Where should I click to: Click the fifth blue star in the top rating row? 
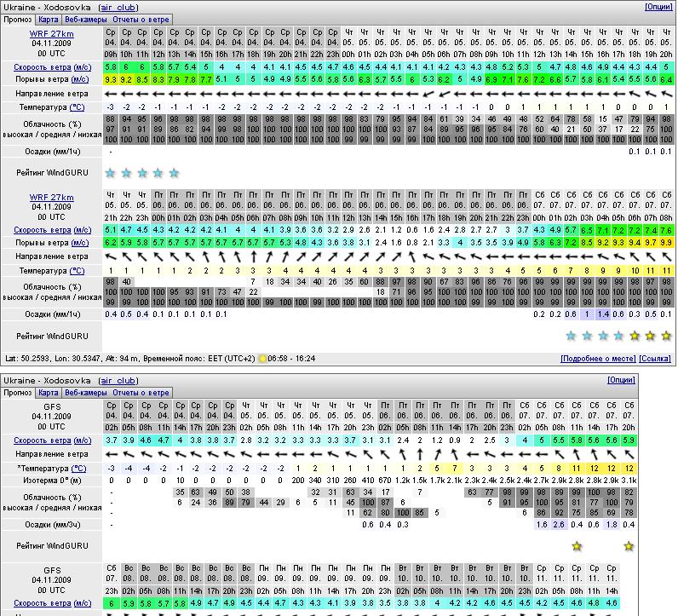click(174, 173)
